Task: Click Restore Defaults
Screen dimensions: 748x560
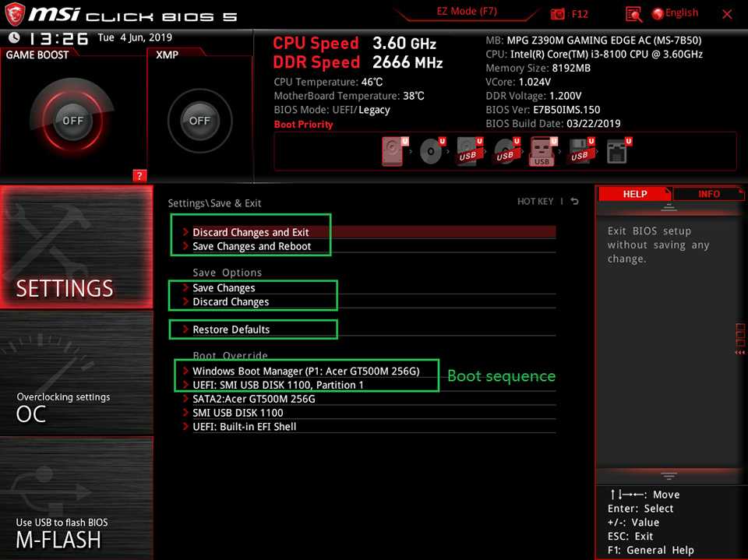Action: pyautogui.click(x=231, y=329)
